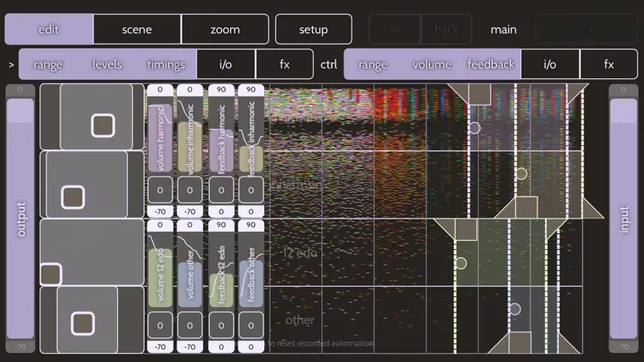644x362 pixels.
Task: Click the 12 edo band circle marker
Action: pyautogui.click(x=461, y=263)
